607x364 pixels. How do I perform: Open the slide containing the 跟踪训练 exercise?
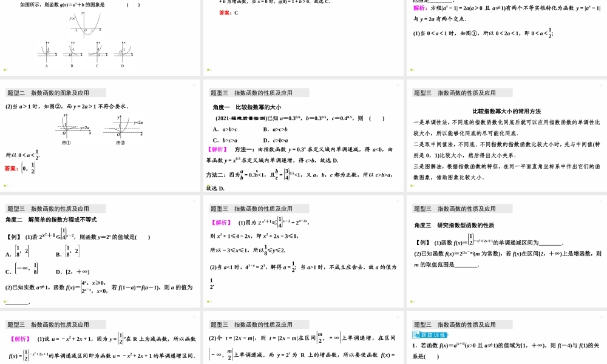(507, 338)
